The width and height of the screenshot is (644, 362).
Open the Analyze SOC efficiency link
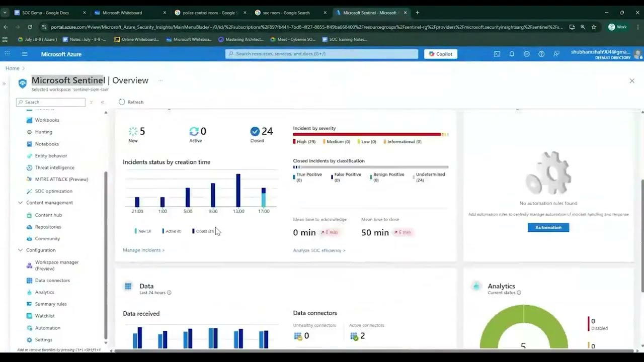(319, 250)
